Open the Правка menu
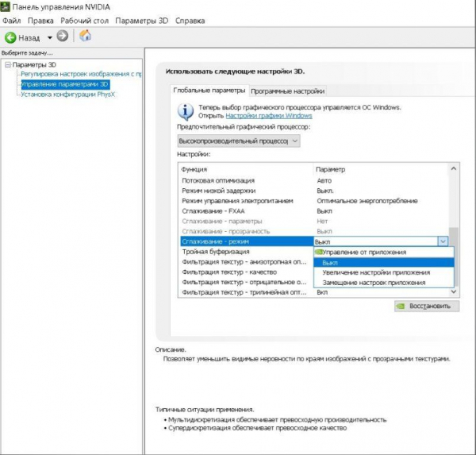The image size is (476, 455). [x=40, y=21]
